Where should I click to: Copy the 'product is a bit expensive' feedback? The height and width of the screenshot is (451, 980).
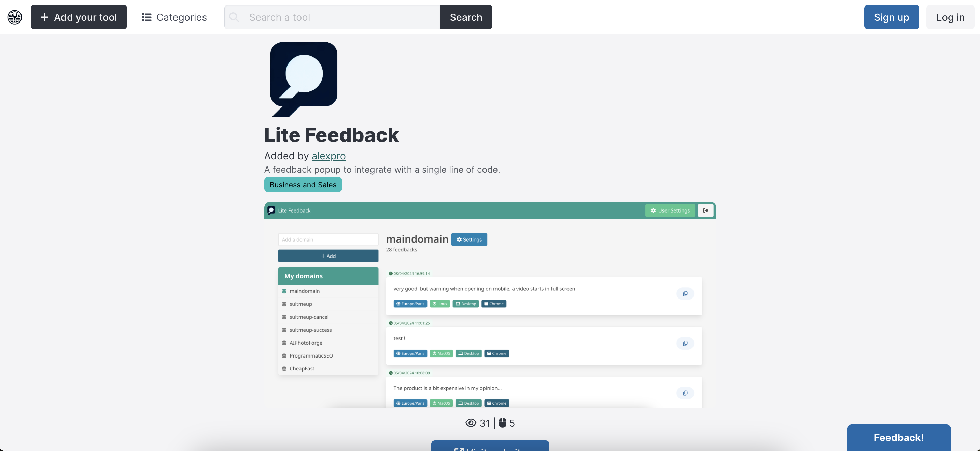coord(685,393)
